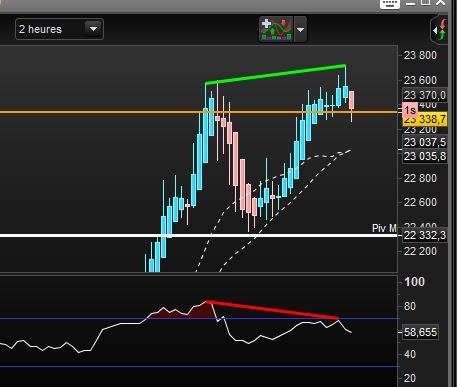Select the green trendline on the price chart
This screenshot has width=457, height=387.
tap(275, 74)
